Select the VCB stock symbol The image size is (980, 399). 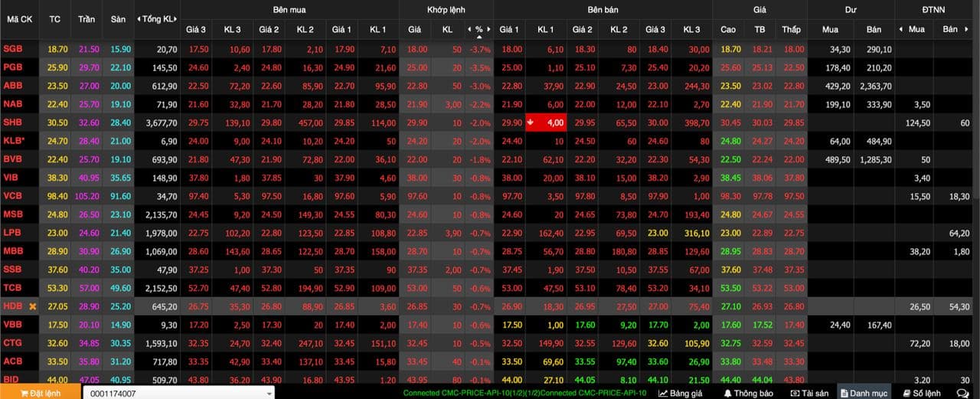(x=13, y=196)
